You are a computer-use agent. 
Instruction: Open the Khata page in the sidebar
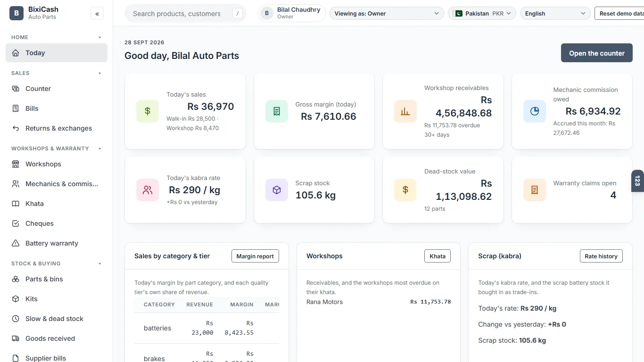click(57, 204)
